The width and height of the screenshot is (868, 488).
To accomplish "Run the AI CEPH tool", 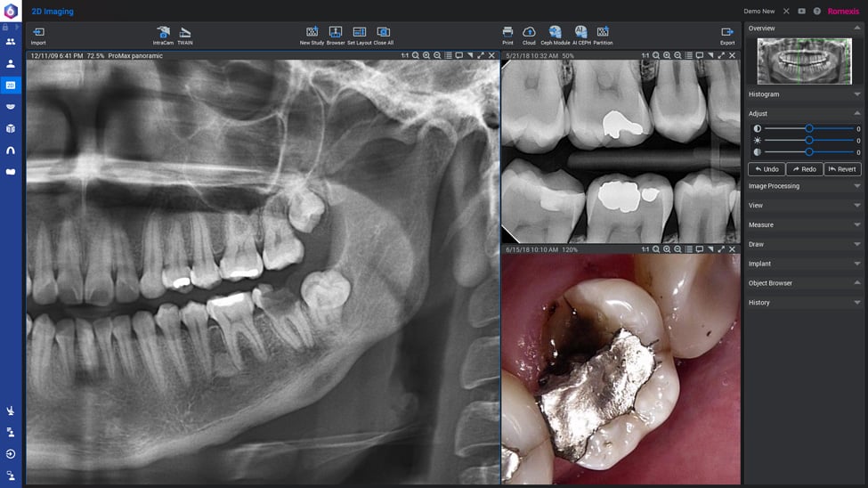I will click(x=580, y=33).
